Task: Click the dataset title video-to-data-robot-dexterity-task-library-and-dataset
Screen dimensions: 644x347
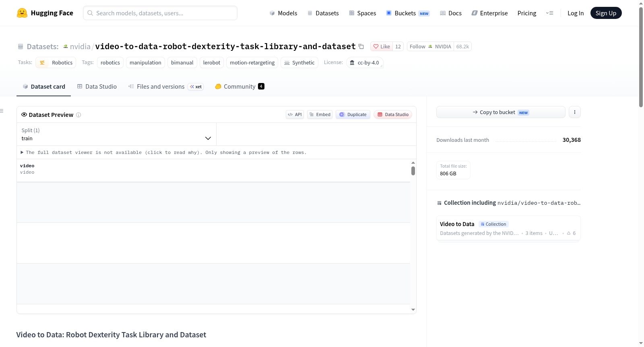Action: tap(225, 47)
